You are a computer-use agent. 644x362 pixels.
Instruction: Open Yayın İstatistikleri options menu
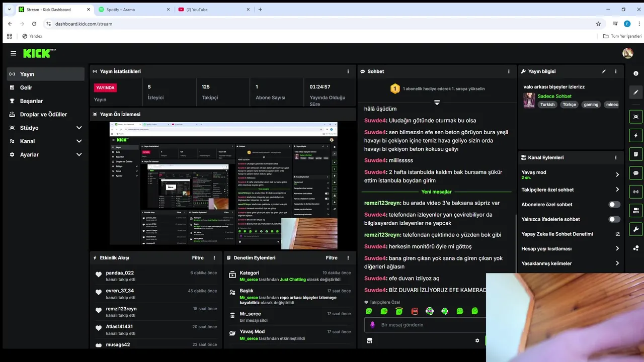click(348, 71)
